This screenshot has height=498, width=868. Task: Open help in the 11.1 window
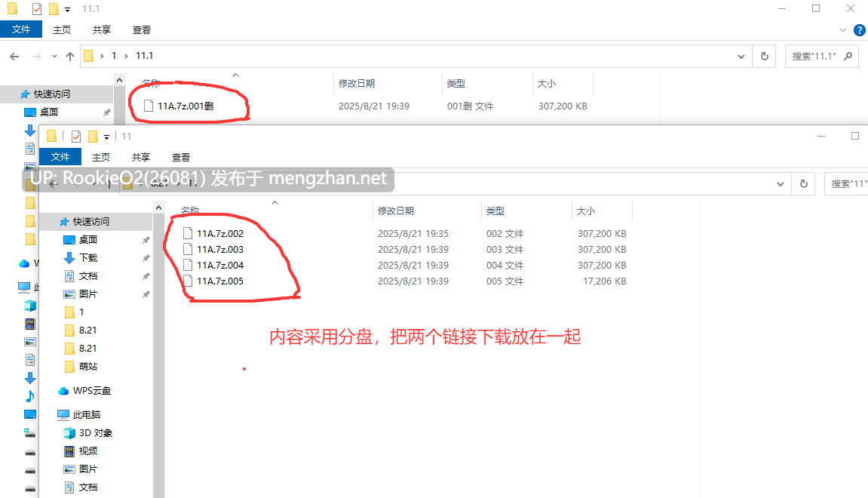point(860,30)
